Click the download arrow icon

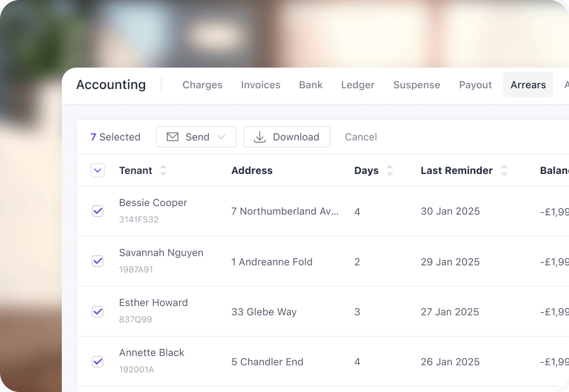click(x=259, y=137)
